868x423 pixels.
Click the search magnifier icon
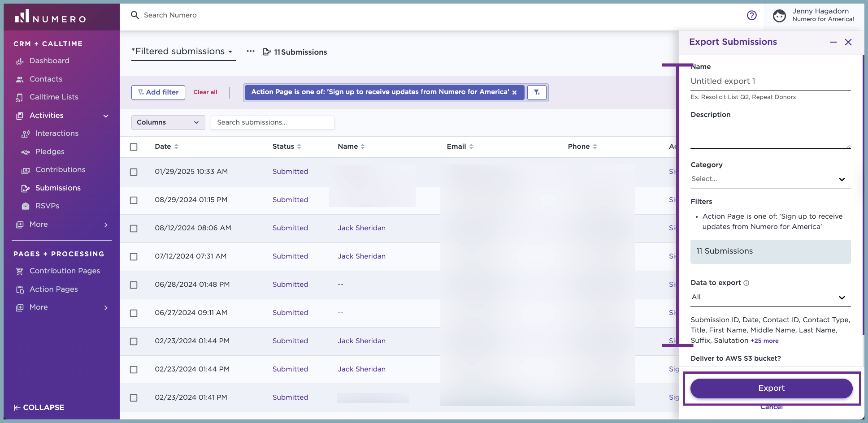135,15
